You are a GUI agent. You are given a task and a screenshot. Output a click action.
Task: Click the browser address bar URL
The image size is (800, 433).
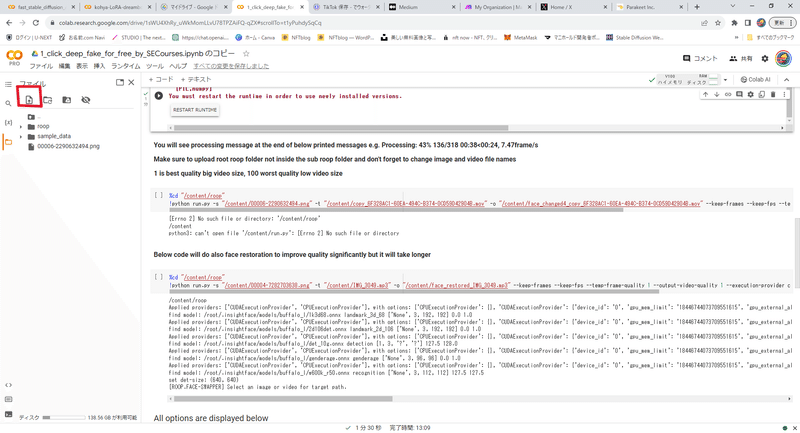pos(190,23)
